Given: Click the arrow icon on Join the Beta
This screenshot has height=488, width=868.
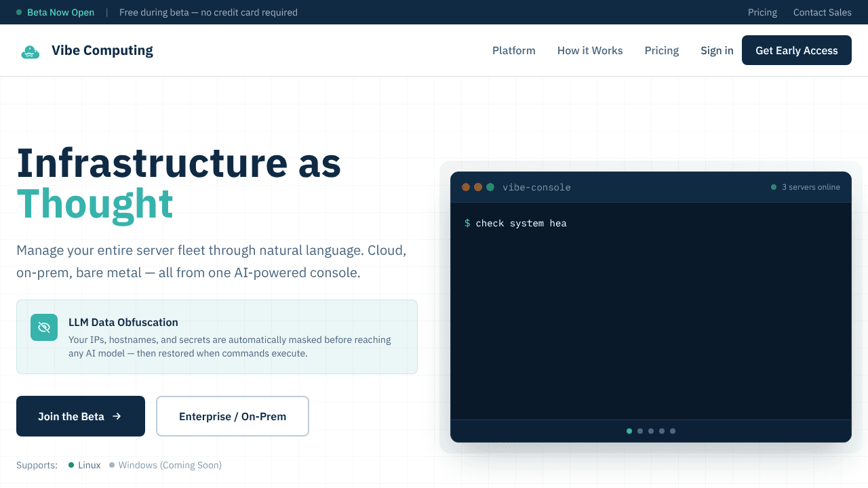Looking at the screenshot, I should coord(117,416).
